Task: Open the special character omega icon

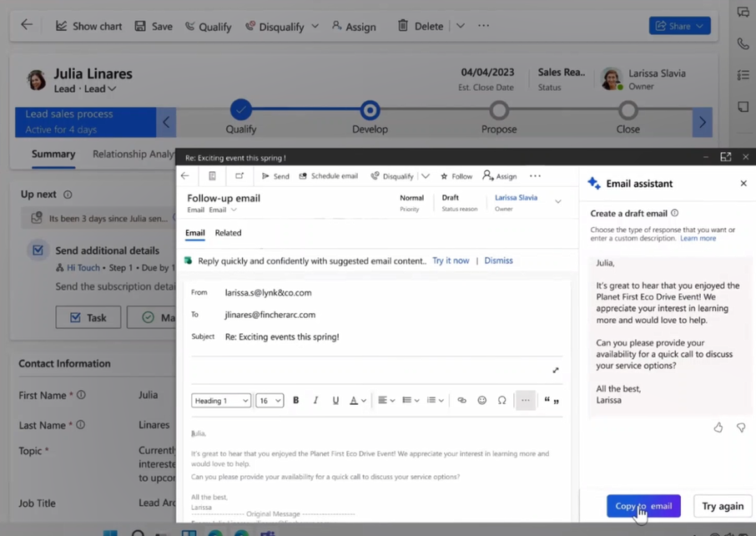Action: pos(501,400)
